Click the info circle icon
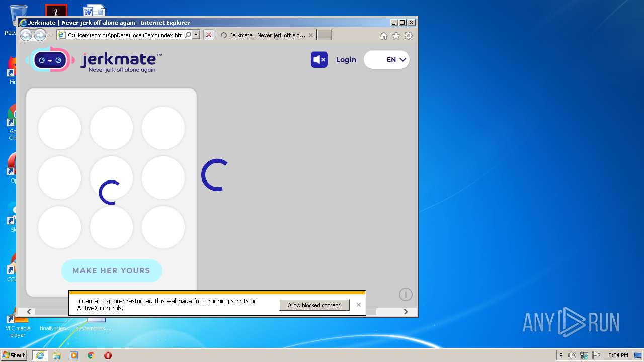This screenshot has height=362, width=644. click(x=406, y=295)
